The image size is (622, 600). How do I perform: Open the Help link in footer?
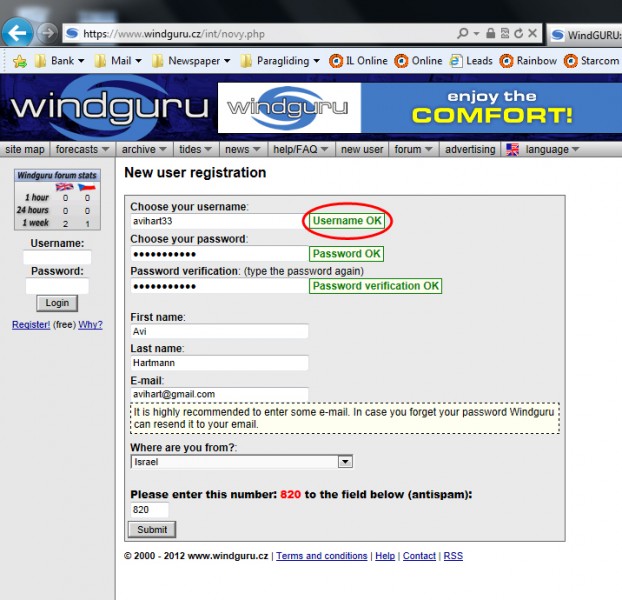(385, 556)
